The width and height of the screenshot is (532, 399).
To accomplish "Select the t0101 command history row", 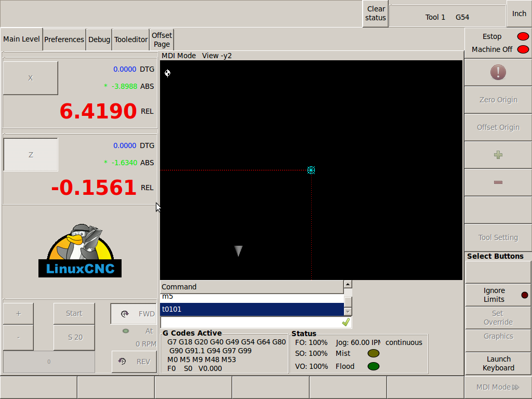I will [x=252, y=309].
